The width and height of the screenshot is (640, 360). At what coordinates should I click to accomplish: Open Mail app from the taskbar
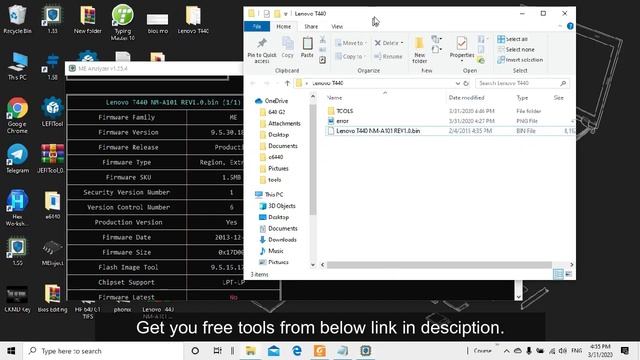coord(273,351)
